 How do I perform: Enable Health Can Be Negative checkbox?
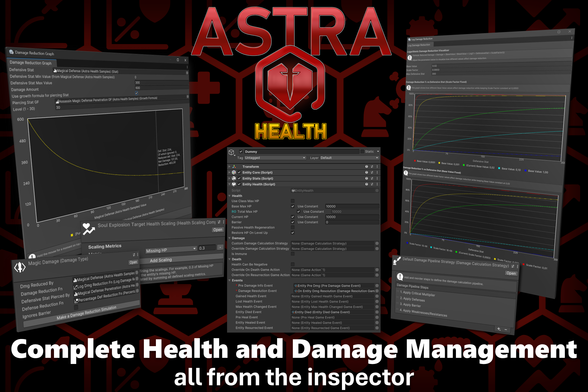(292, 264)
